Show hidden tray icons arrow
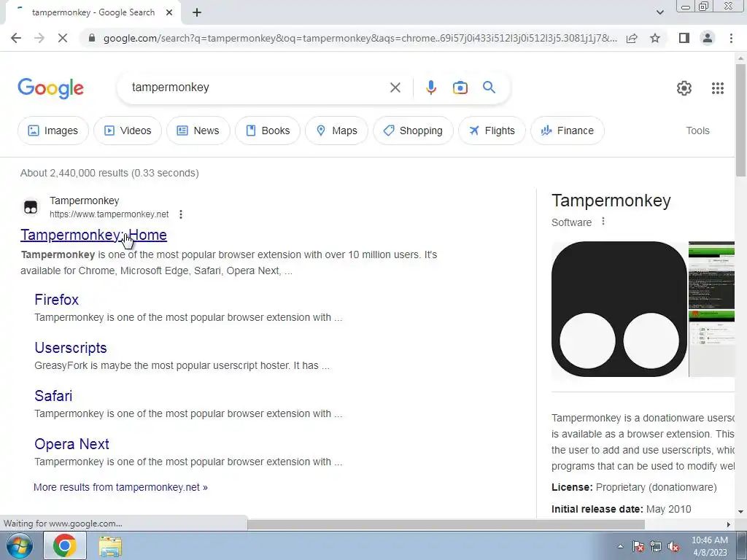 [620, 546]
